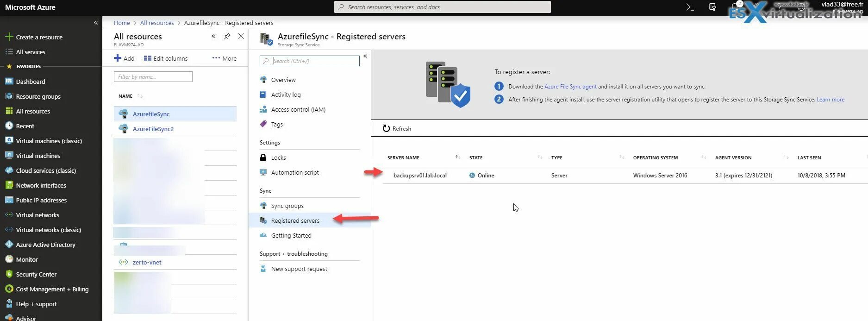Select the AzureFileSync2 resource
The width and height of the screenshot is (868, 321).
pyautogui.click(x=153, y=129)
